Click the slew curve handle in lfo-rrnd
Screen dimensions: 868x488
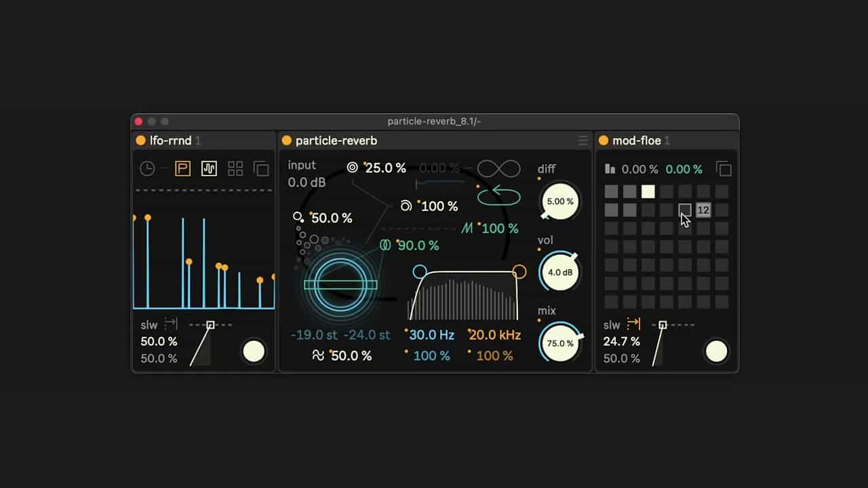point(210,325)
